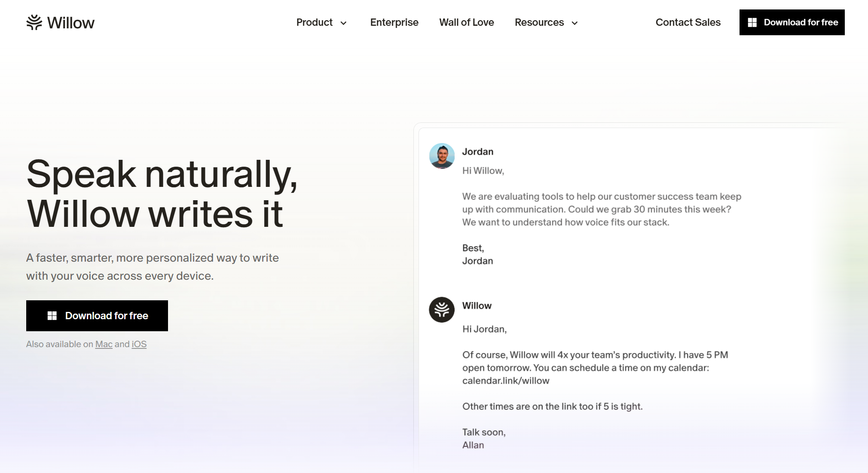Expand the Product dropdown chevron

click(343, 23)
